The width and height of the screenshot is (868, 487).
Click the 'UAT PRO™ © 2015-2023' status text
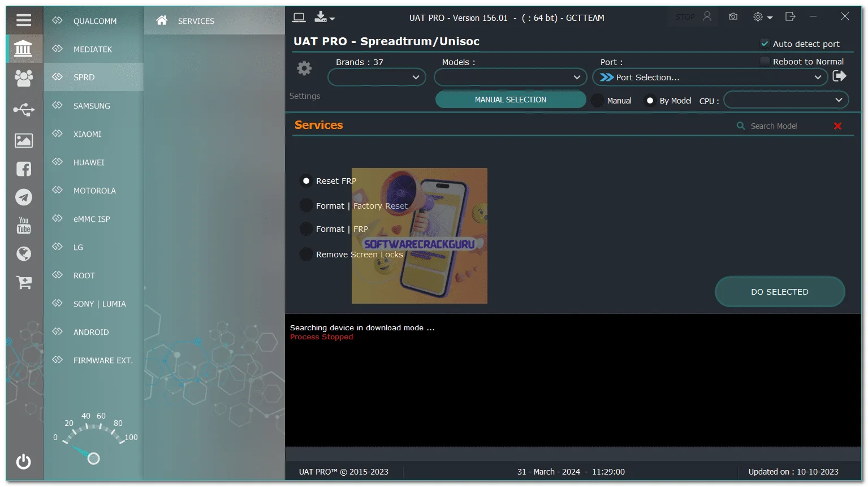point(344,472)
